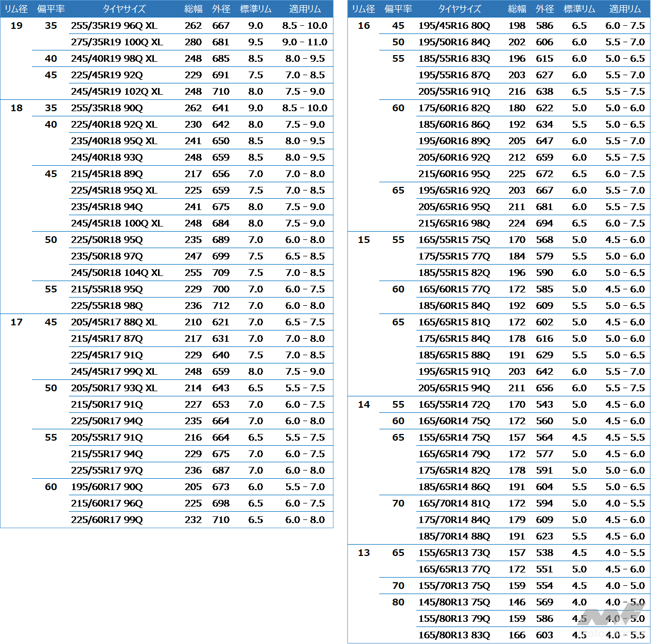Select 195/60R17 90Q
651x644 pixels.
tap(107, 486)
